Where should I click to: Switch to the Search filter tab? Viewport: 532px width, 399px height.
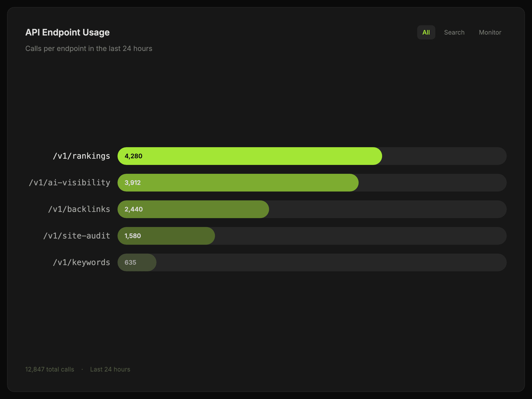pyautogui.click(x=454, y=32)
